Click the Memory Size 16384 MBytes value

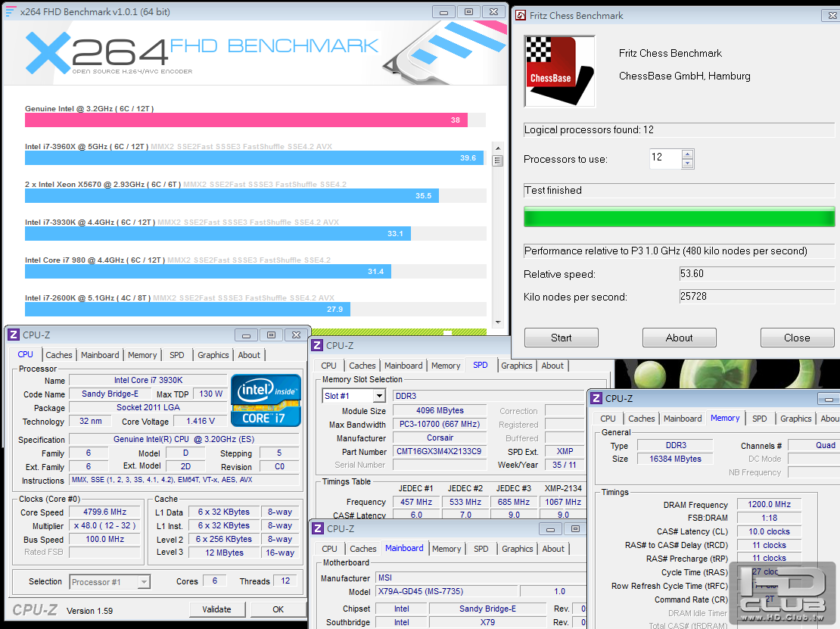pyautogui.click(x=675, y=459)
